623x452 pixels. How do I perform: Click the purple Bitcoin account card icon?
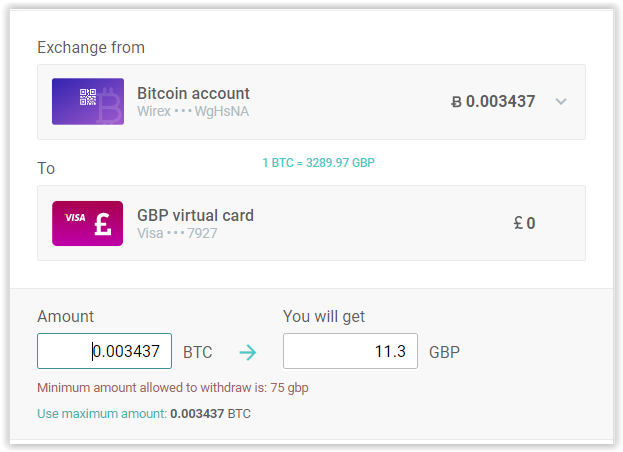[88, 101]
